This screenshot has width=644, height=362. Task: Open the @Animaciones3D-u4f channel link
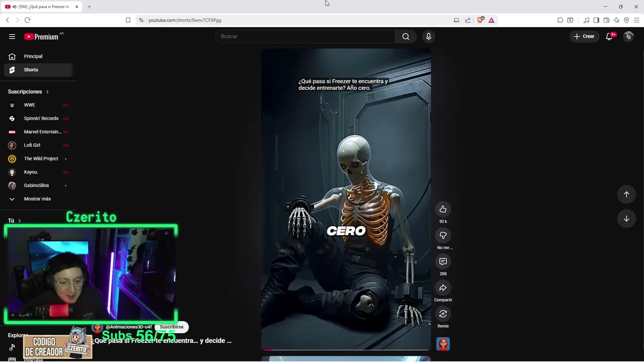click(x=129, y=327)
